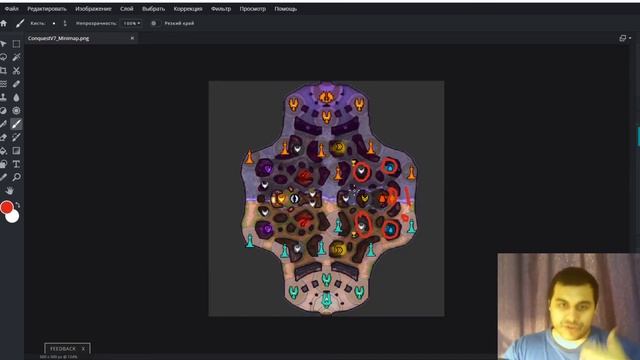Select the Shape tool left of Text
Viewport: 640px width, 360px height.
[x=4, y=164]
